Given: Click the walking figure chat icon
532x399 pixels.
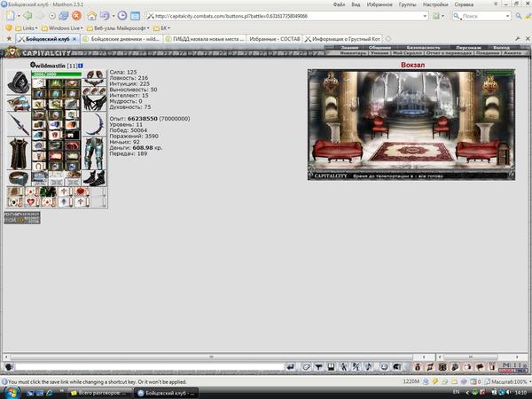Looking at the screenshot, I should pos(344,367).
